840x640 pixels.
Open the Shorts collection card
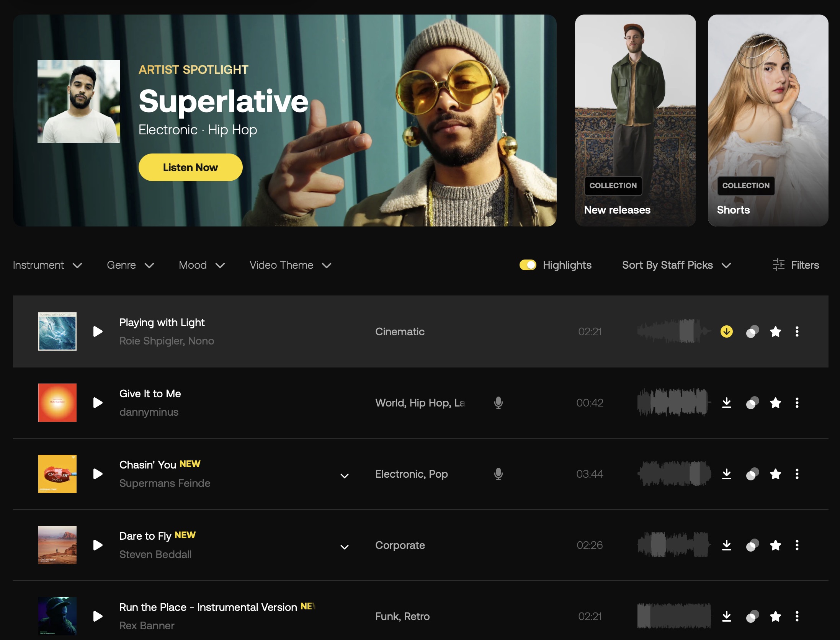click(768, 120)
